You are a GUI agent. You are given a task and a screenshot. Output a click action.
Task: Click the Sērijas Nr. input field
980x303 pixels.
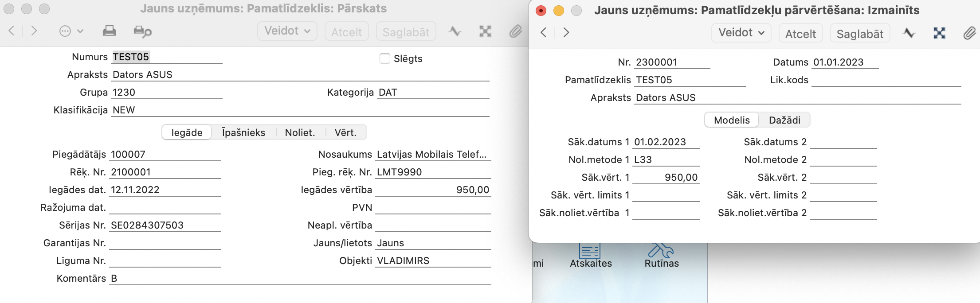[x=165, y=225]
